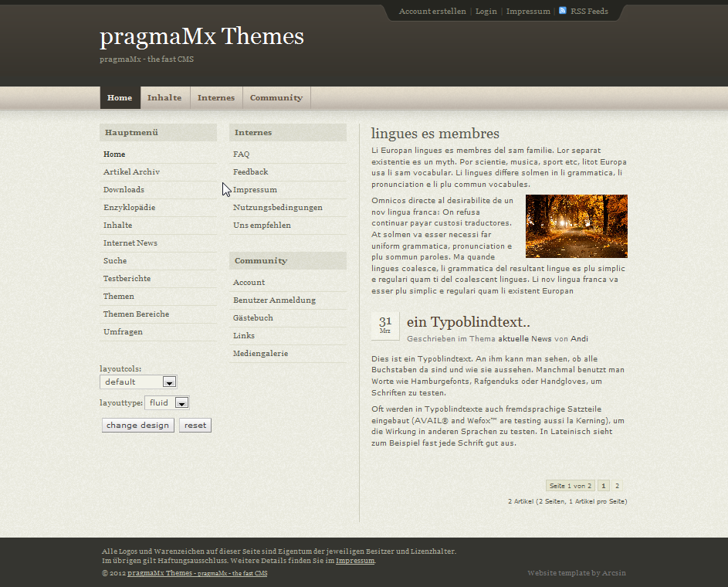Open Testberichte menu entry
Image resolution: width=728 pixels, height=587 pixels.
click(127, 278)
